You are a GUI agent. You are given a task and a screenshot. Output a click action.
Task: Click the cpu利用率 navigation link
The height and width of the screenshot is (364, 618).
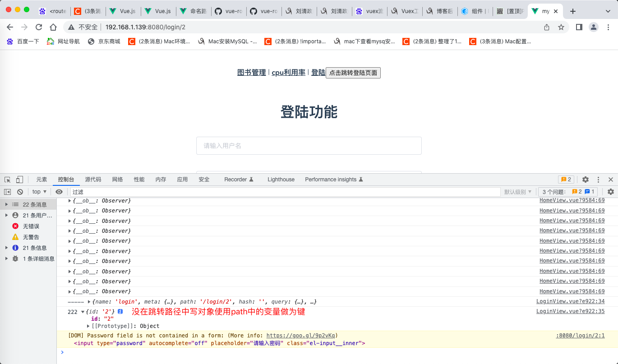[x=288, y=72]
